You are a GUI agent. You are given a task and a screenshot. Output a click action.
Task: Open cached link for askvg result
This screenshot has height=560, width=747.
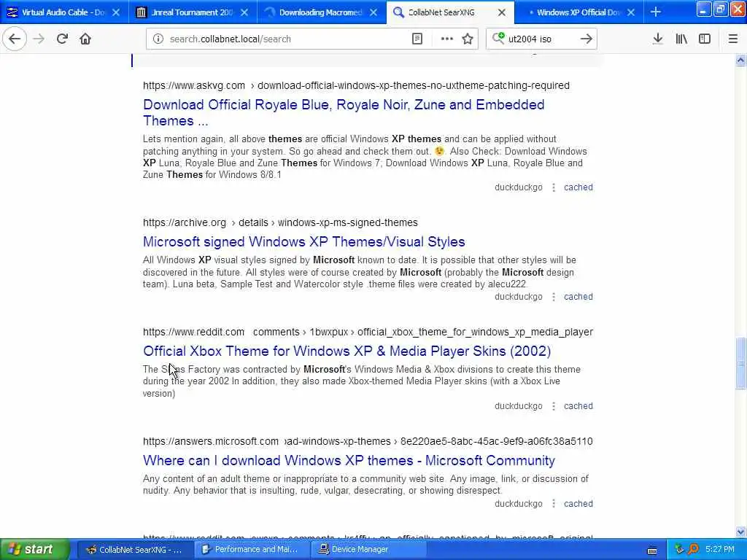tap(578, 187)
